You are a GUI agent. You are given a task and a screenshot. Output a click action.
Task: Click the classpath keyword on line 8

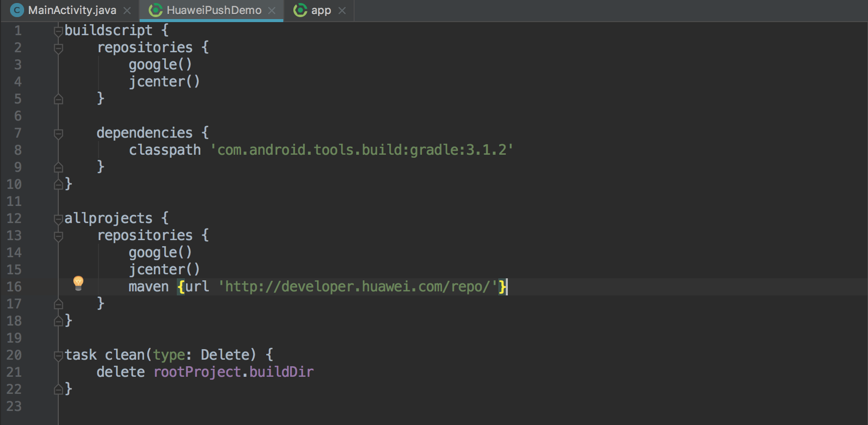pyautogui.click(x=165, y=150)
